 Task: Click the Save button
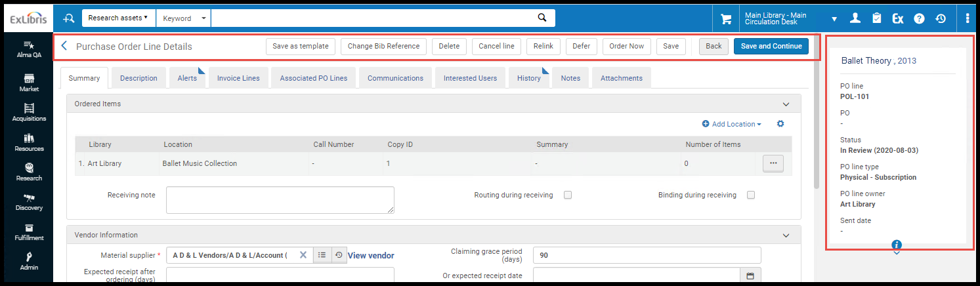[671, 46]
